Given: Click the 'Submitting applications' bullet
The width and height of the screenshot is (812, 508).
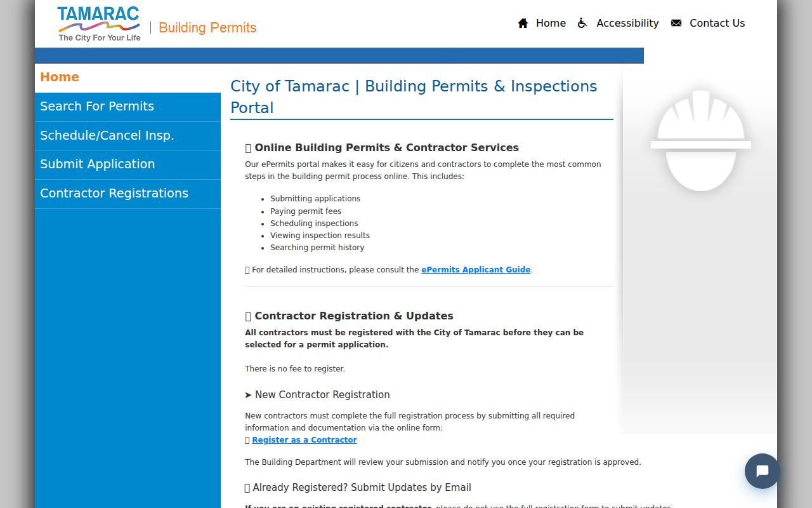Looking at the screenshot, I should tap(315, 199).
